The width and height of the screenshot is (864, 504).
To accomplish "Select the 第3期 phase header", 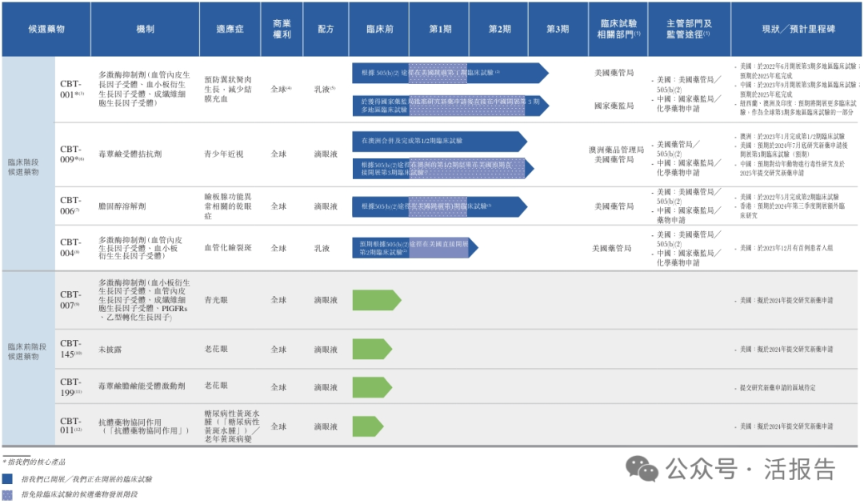I will [558, 29].
